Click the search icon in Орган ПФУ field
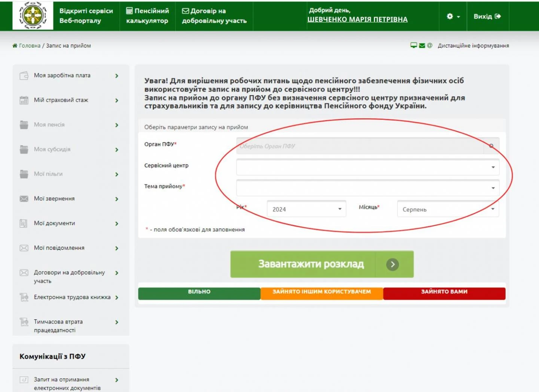539x392 pixels. (491, 146)
